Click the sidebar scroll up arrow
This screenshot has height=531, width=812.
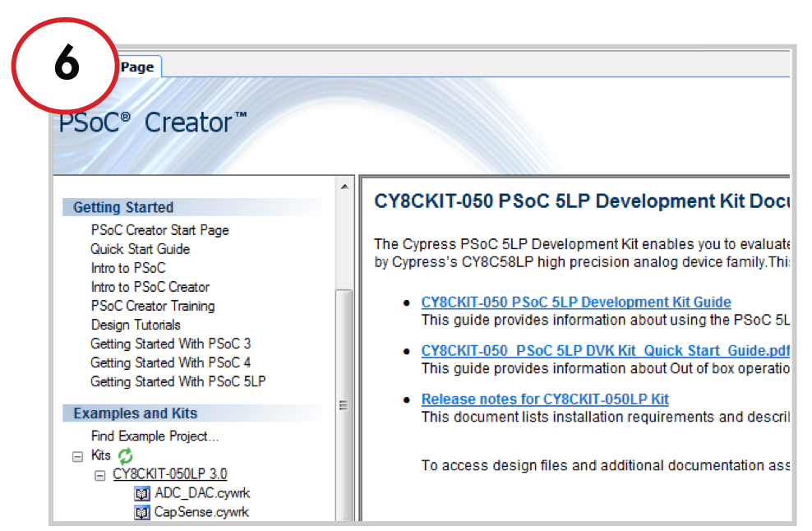pos(345,187)
